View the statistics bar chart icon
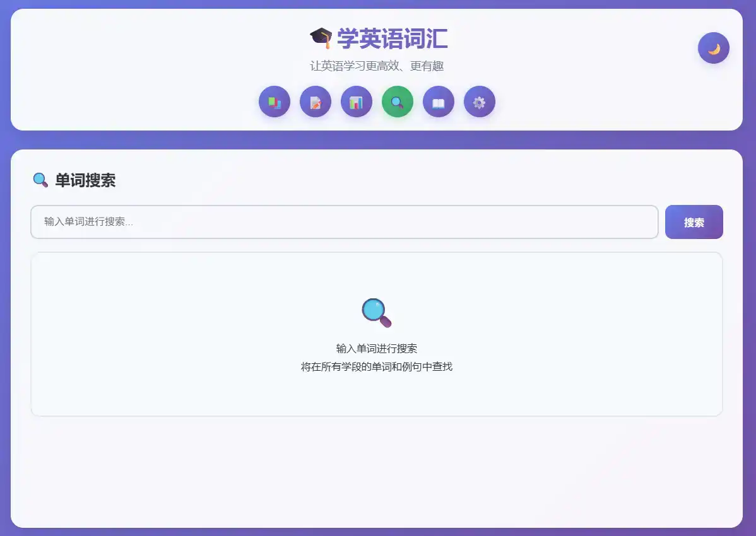 (x=356, y=102)
